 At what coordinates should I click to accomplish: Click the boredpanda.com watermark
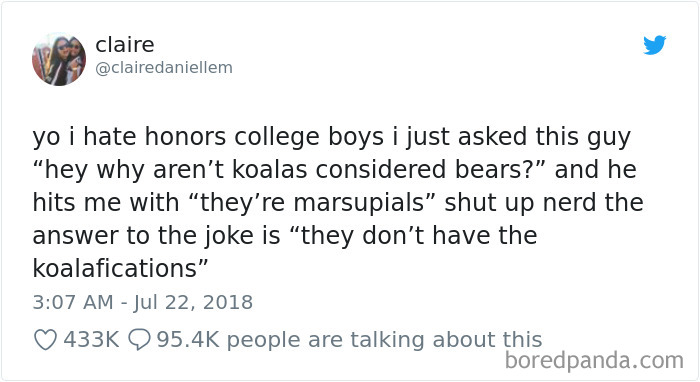coord(594,361)
